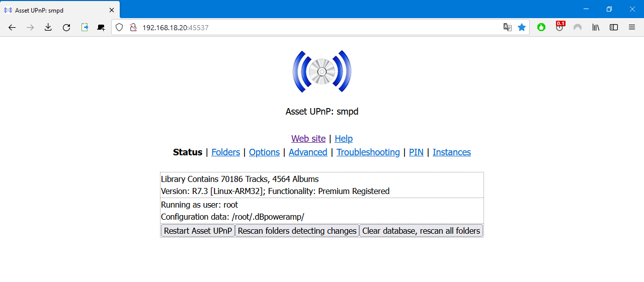Click Clear database, rescan all folders

(421, 231)
